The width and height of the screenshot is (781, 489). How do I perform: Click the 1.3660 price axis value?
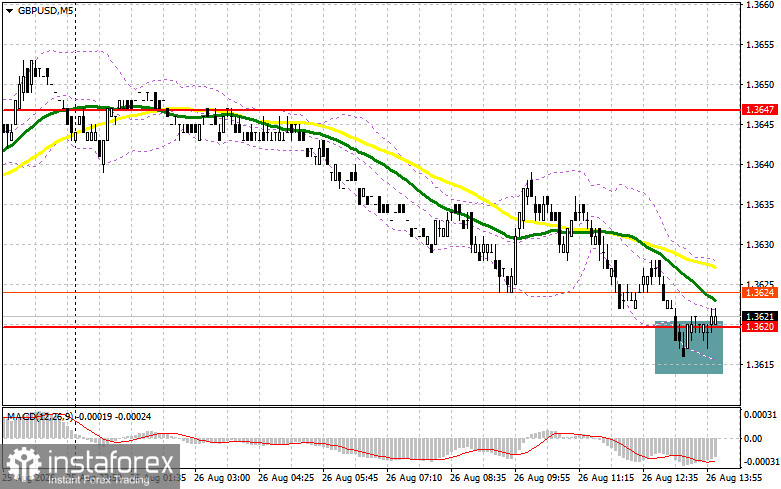[760, 4]
